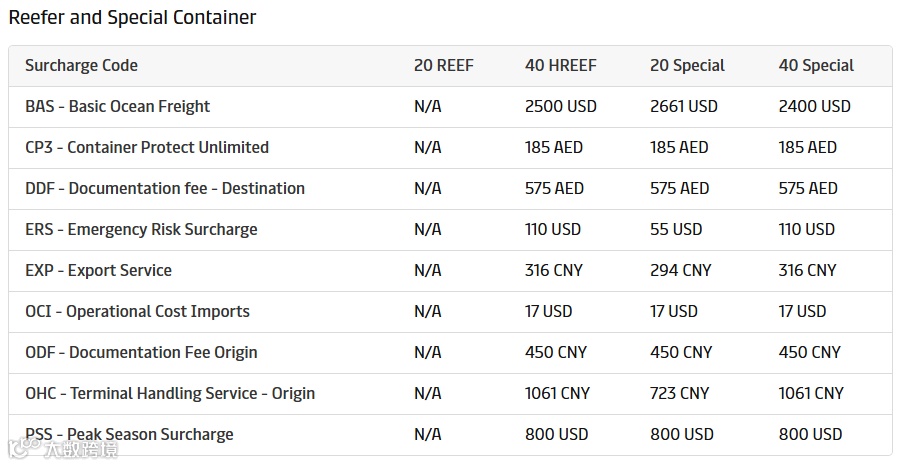902x466 pixels.
Task: Click OCI - Operational Cost Imports label
Action: click(x=137, y=312)
